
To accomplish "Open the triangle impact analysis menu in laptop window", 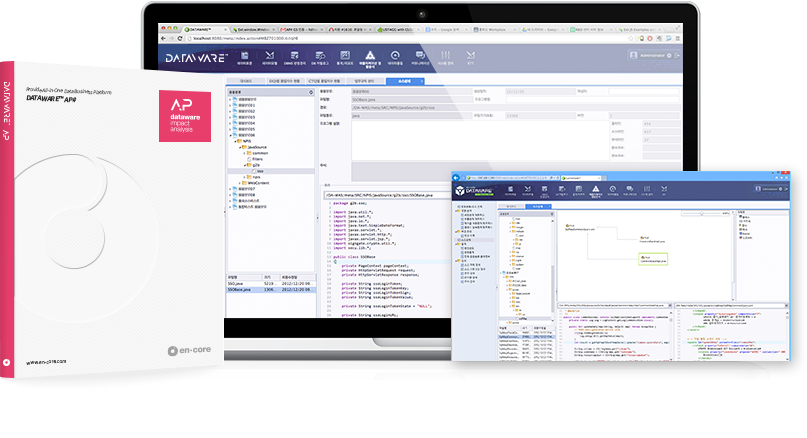I will (x=370, y=58).
